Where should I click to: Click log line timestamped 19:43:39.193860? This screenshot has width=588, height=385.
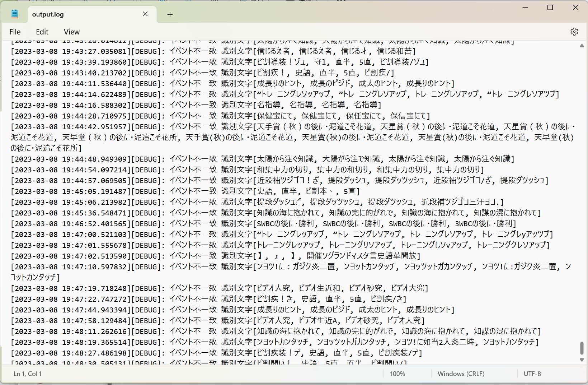pyautogui.click(x=220, y=62)
